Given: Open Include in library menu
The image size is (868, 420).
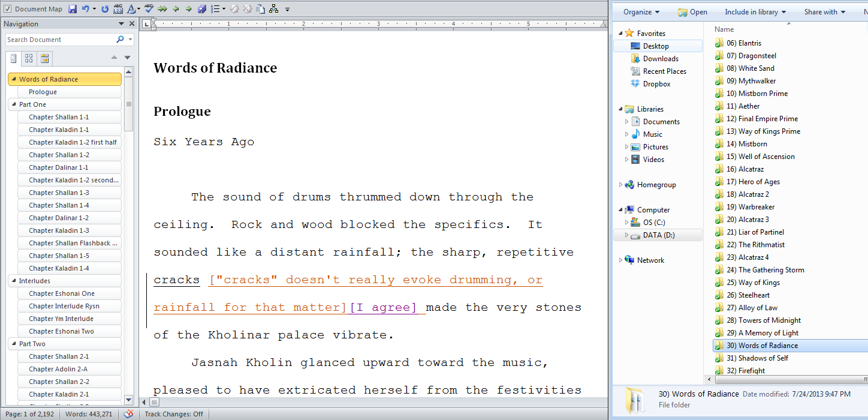Looking at the screenshot, I should click(x=755, y=12).
